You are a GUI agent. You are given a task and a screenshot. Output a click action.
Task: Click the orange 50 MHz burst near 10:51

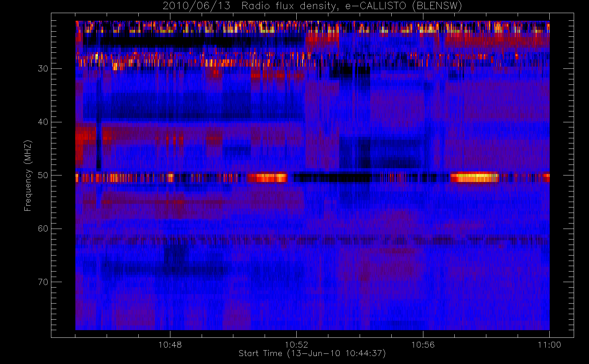(268, 178)
